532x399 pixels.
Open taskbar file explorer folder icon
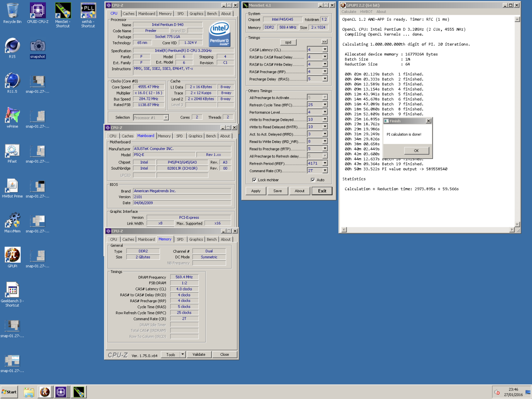pyautogui.click(x=29, y=392)
